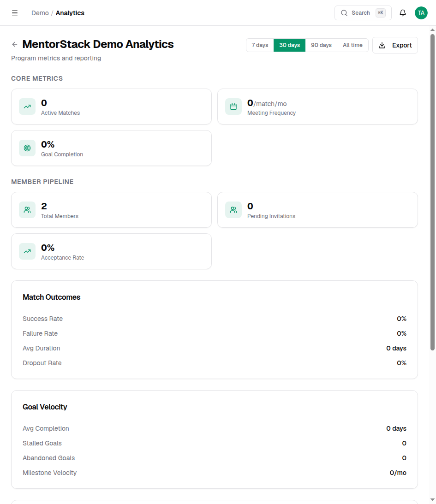
Task: Open the Match Outcomes Success Rate entry
Action: (42, 319)
